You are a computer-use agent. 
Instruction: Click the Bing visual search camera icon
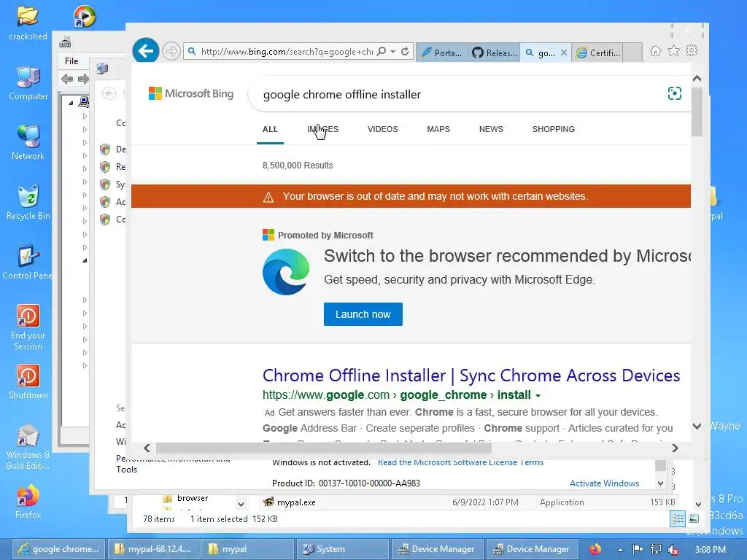pos(675,93)
